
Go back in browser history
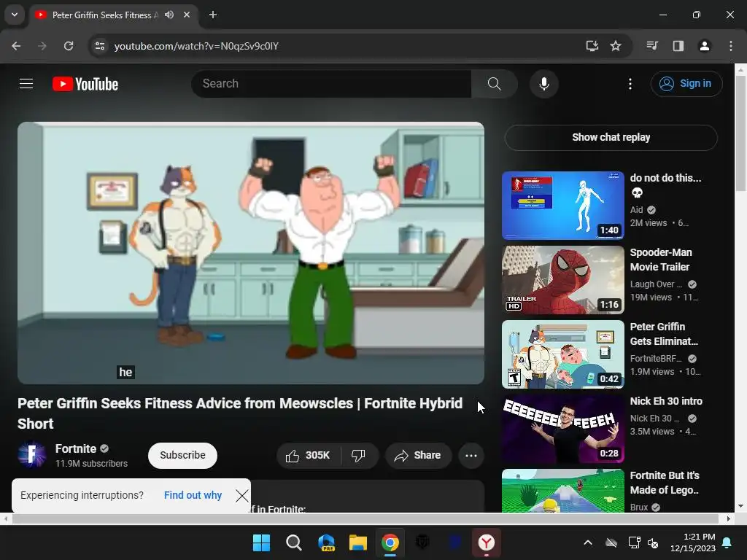coord(16,46)
